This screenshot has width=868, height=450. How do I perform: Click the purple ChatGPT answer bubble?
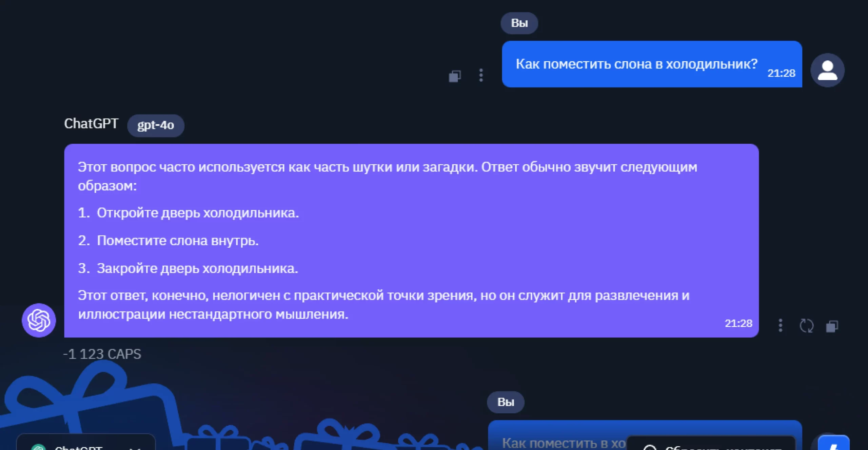(x=411, y=240)
